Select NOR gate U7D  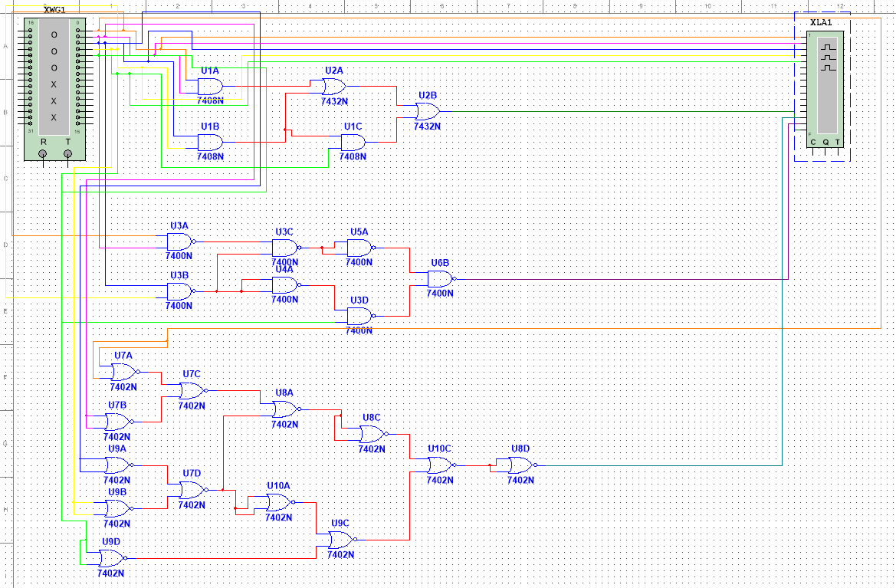coord(193,490)
